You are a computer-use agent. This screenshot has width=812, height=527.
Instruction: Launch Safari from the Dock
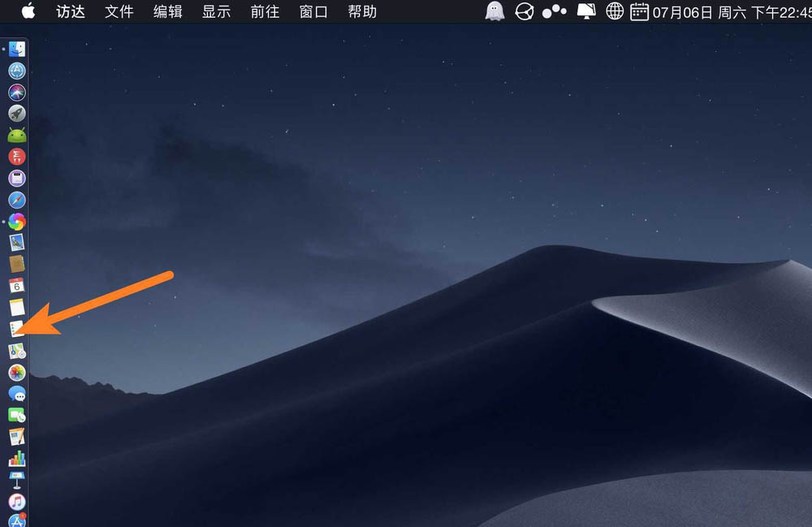pos(17,200)
